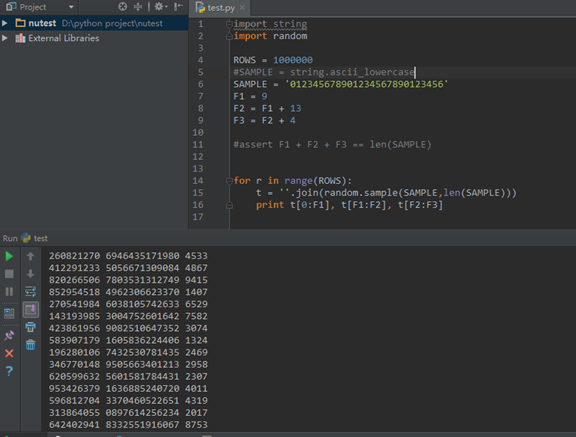
Task: Click the Python logo beside Run test
Action: (26, 238)
